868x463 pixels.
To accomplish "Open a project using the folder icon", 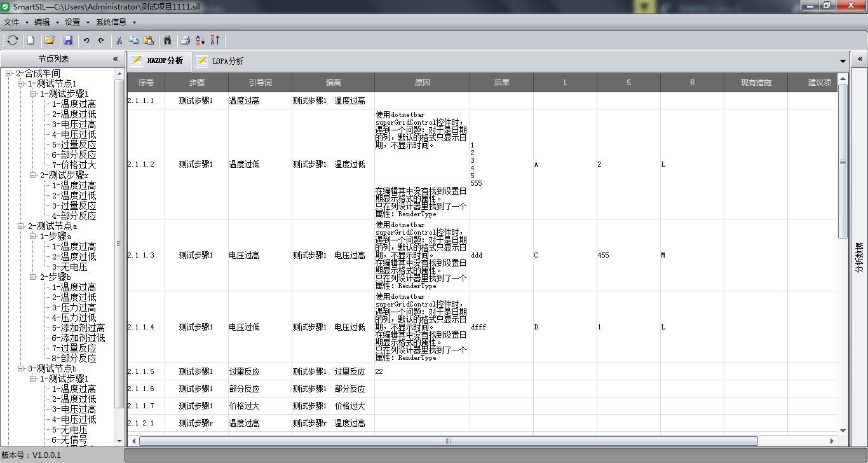I will pyautogui.click(x=50, y=40).
